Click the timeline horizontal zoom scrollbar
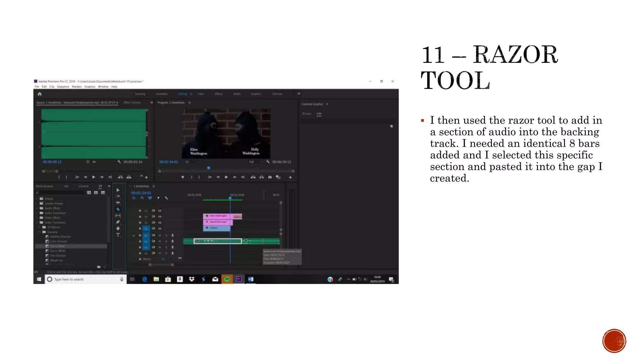 (161, 265)
